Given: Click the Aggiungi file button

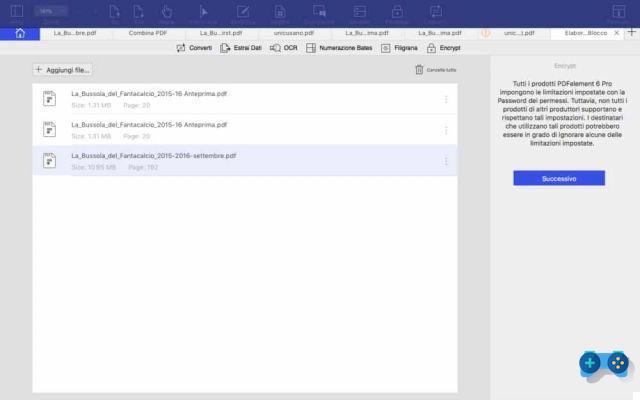Looking at the screenshot, I should click(x=62, y=70).
